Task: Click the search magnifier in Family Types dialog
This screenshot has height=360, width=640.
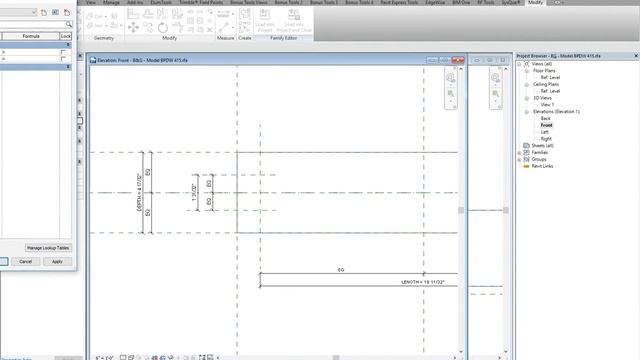Action: point(69,24)
